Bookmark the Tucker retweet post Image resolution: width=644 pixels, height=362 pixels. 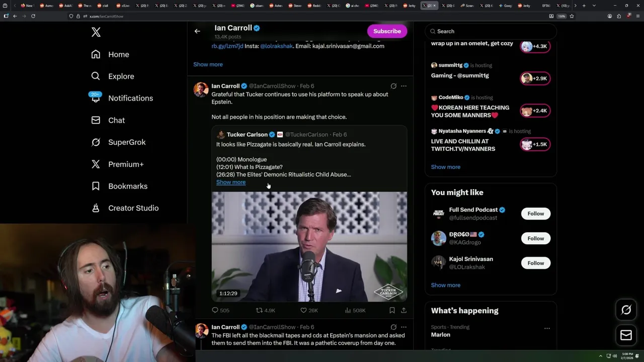click(x=392, y=310)
